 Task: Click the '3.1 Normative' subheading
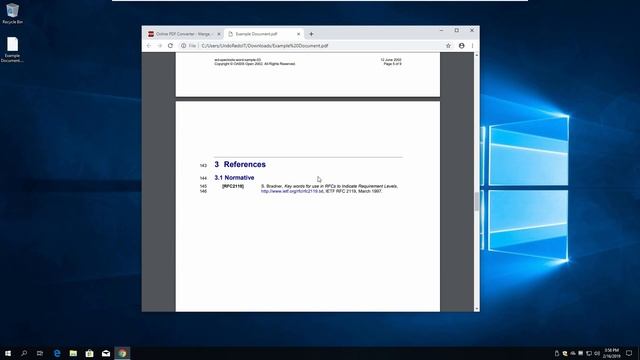[234, 178]
